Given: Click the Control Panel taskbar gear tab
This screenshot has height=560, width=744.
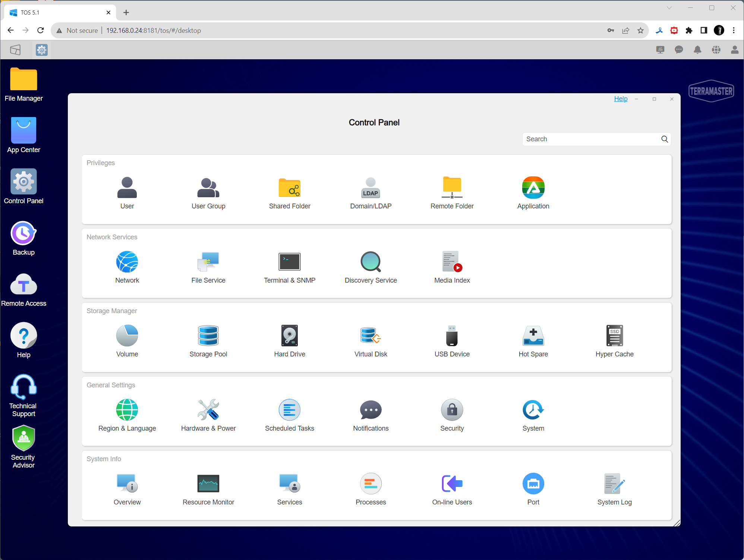Looking at the screenshot, I should [x=42, y=50].
